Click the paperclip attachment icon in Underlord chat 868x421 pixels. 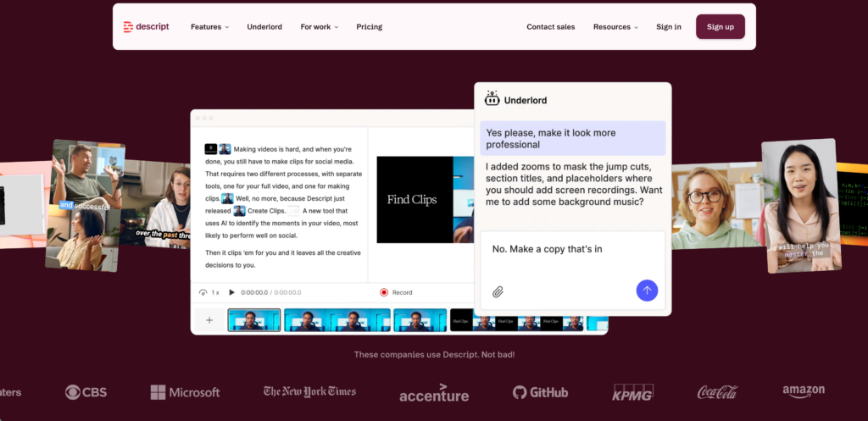coord(498,291)
